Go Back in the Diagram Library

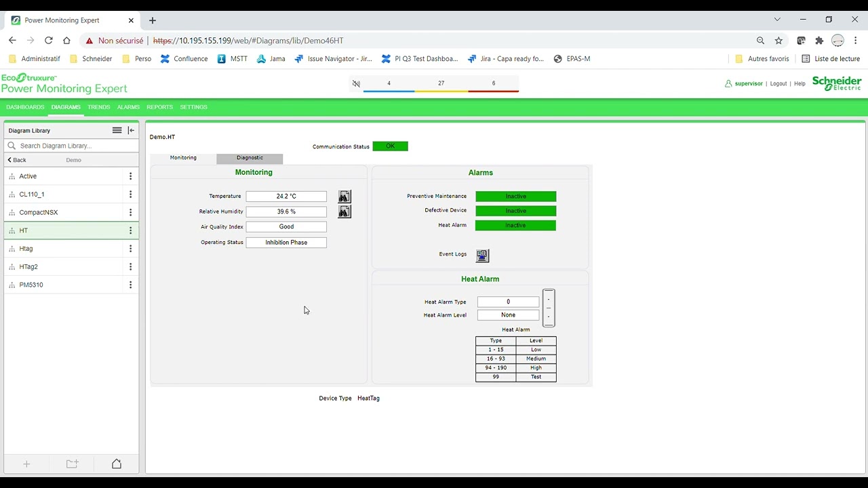(x=17, y=160)
